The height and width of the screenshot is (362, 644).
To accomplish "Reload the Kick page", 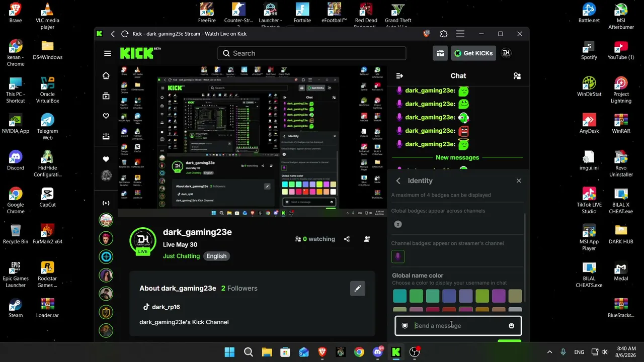I will click(x=125, y=34).
